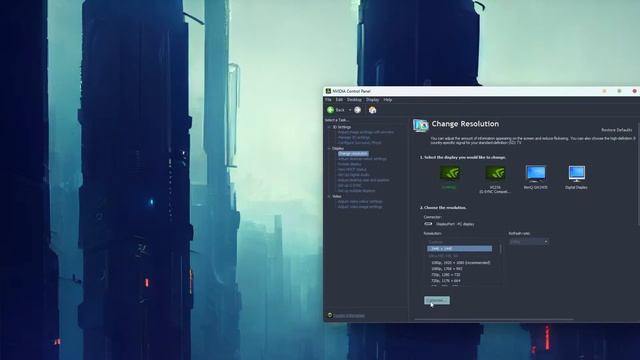Select the VG258 G-SYNC Compatible display
Image resolution: width=640 pixels, height=360 pixels.
click(x=495, y=173)
